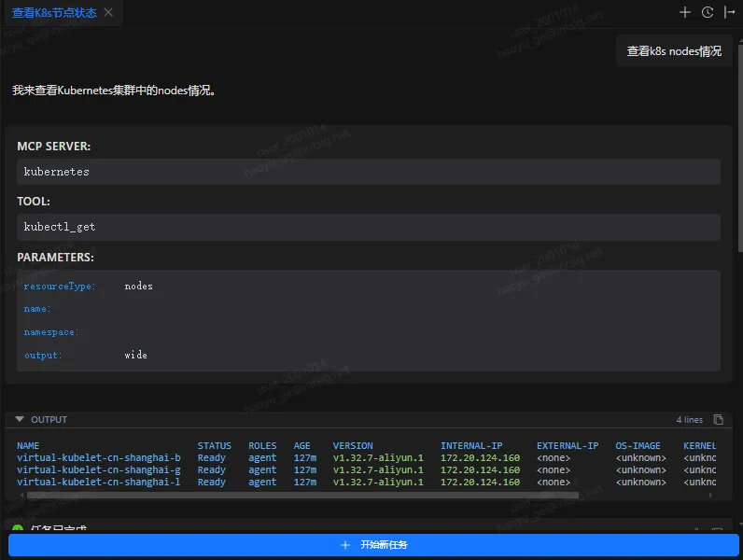Click the virtual-kubelet-cn-shanghai-b node name

(98, 458)
